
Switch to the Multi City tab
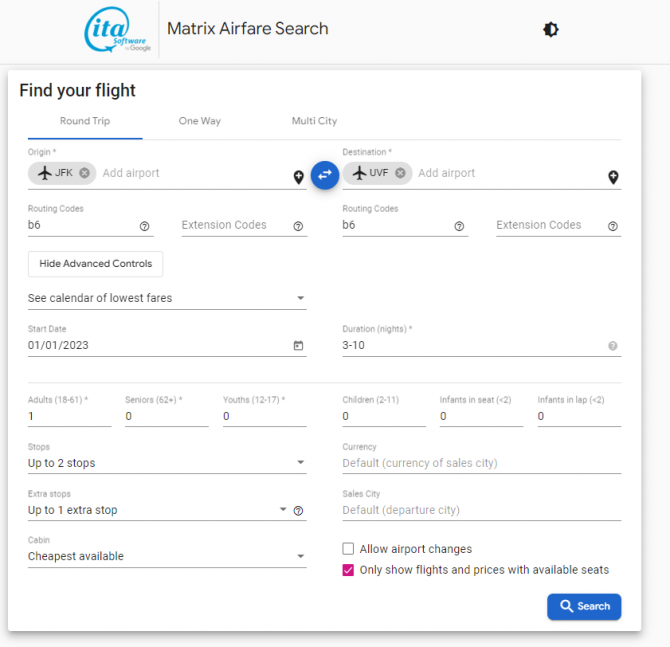[x=314, y=121]
